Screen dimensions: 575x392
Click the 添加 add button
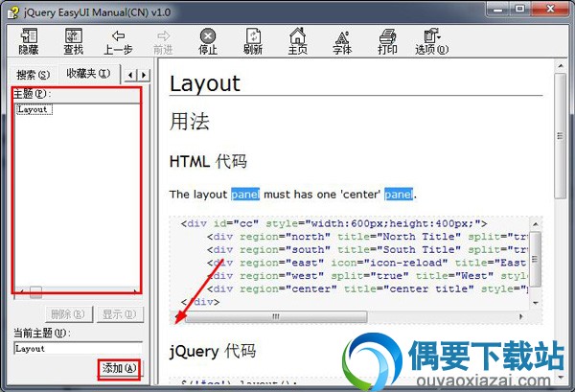coord(120,368)
